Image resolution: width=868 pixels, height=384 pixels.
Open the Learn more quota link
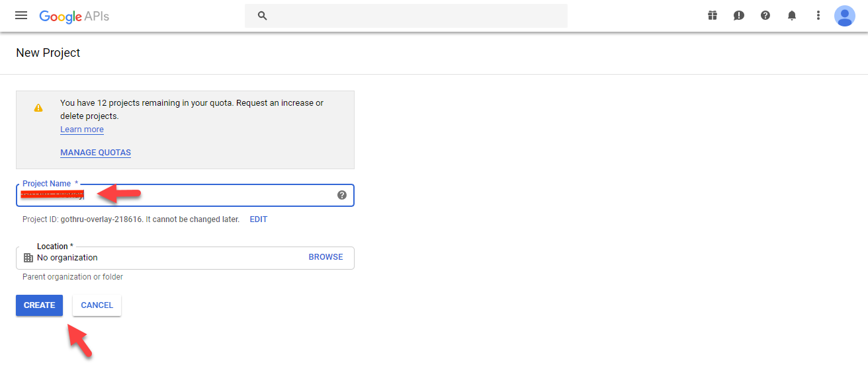pos(81,129)
